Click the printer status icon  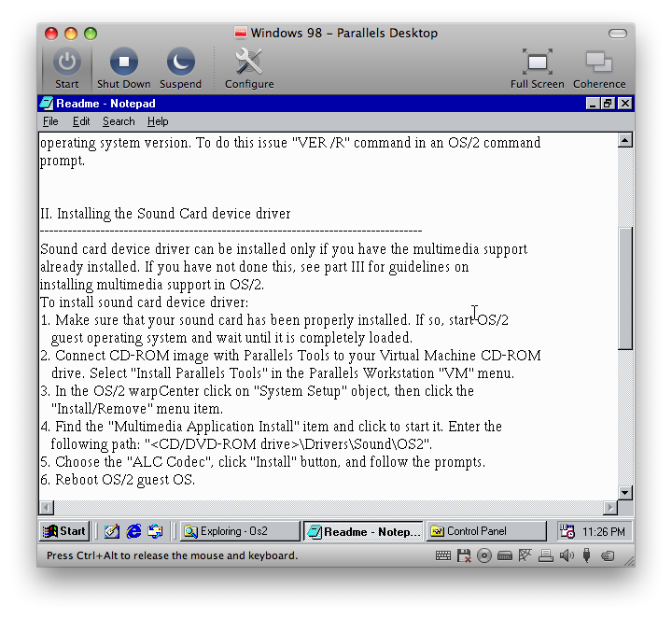pyautogui.click(x=546, y=555)
